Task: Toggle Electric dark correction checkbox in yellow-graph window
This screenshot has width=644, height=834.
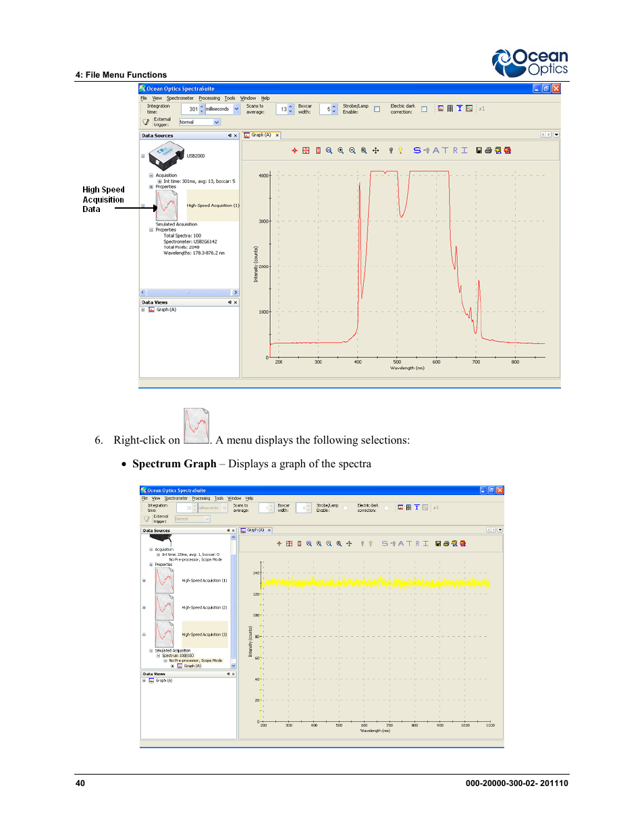Action: coord(386,508)
